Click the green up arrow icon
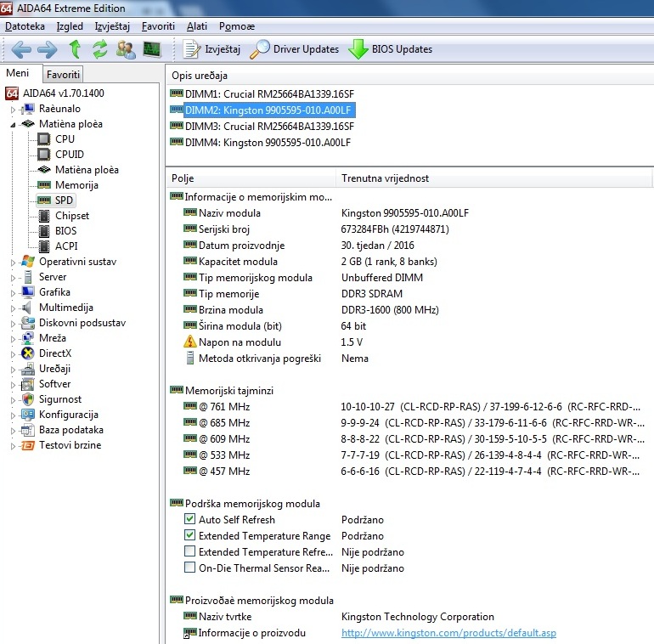 point(76,49)
